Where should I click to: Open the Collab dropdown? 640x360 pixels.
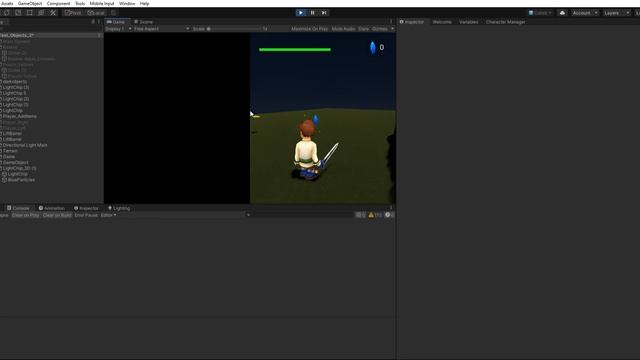pyautogui.click(x=540, y=13)
